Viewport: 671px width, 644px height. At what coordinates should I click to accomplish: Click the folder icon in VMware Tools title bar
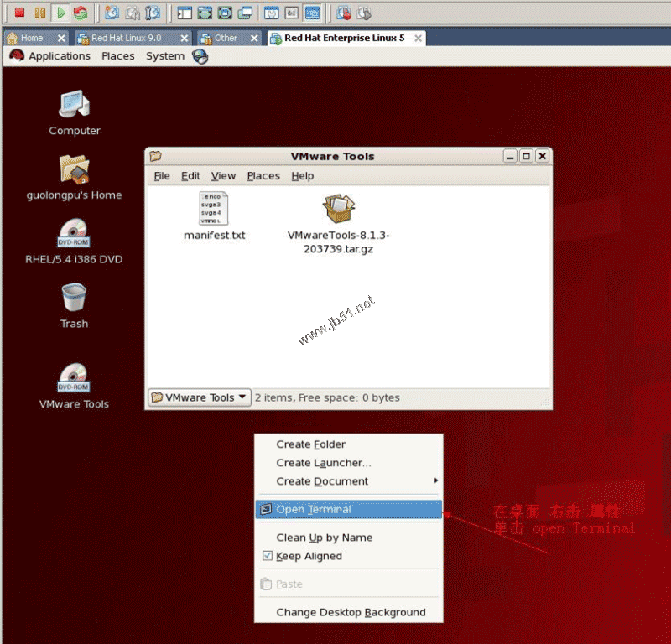click(x=155, y=156)
